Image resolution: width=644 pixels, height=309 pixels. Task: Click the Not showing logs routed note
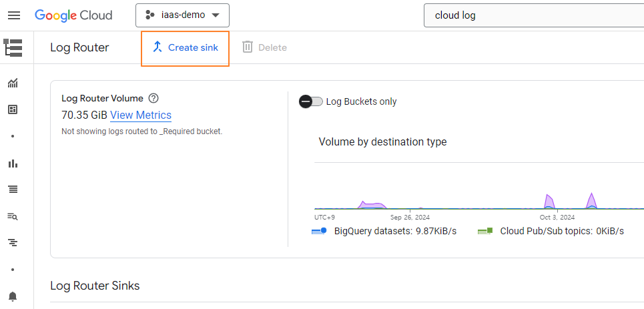(x=142, y=132)
